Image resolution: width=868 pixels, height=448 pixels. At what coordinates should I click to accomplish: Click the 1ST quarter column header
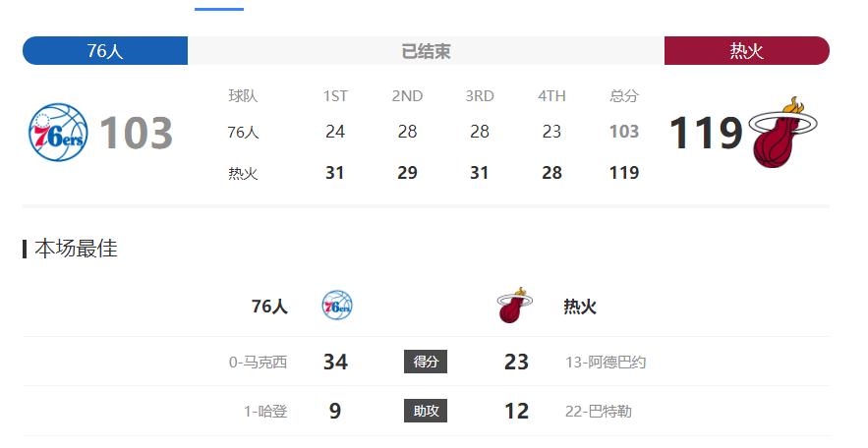point(335,96)
